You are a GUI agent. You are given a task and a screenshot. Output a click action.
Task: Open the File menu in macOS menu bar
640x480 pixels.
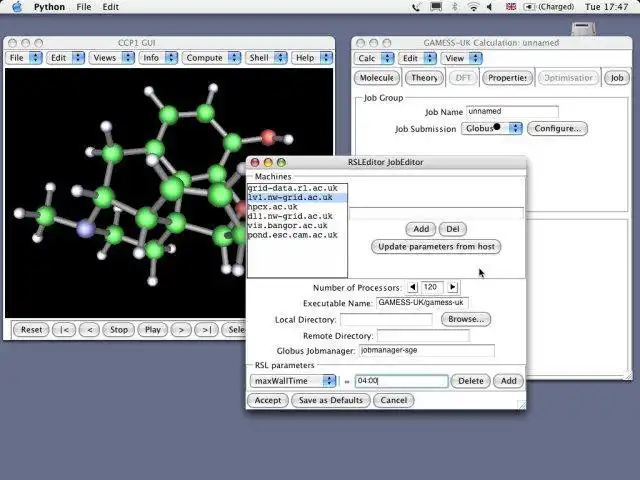tap(84, 7)
